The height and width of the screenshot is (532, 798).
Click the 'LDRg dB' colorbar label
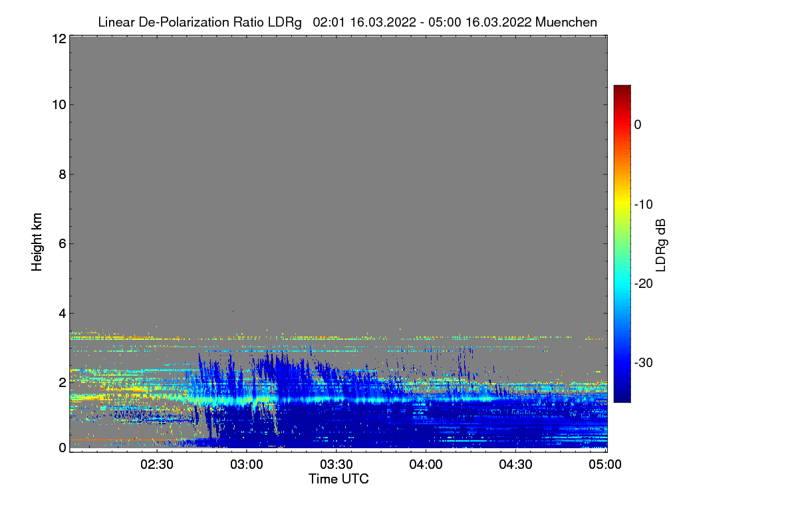[661, 244]
